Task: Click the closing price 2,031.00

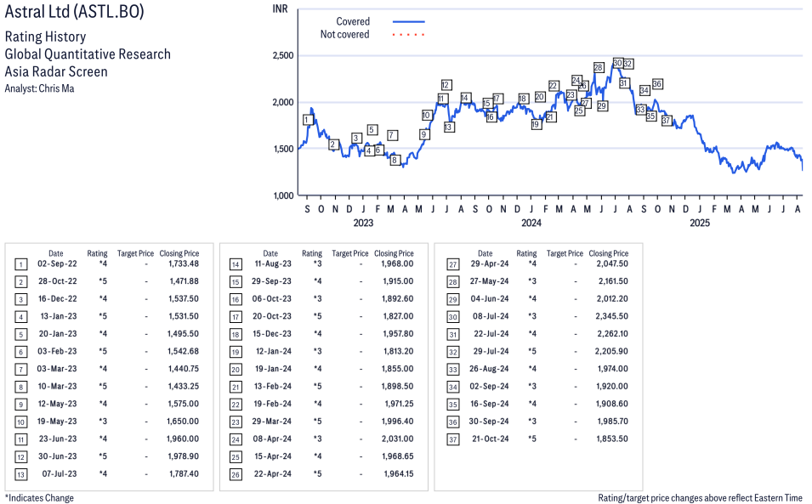Action: click(397, 439)
